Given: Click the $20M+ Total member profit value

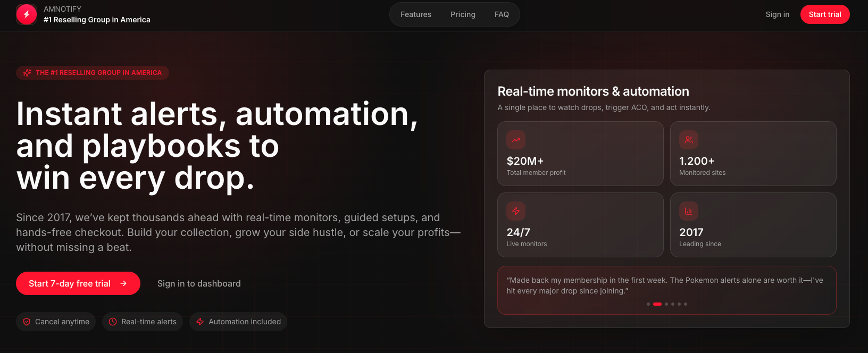Looking at the screenshot, I should click(x=525, y=161).
